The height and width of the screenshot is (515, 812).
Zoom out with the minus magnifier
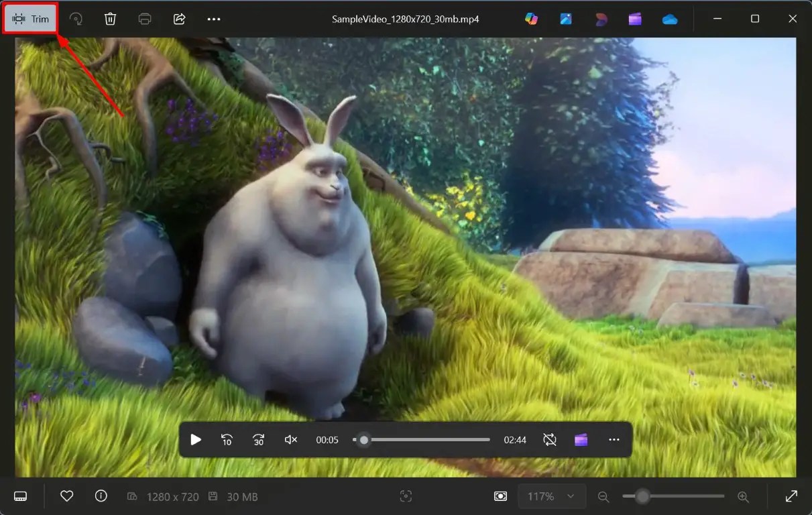click(x=603, y=497)
